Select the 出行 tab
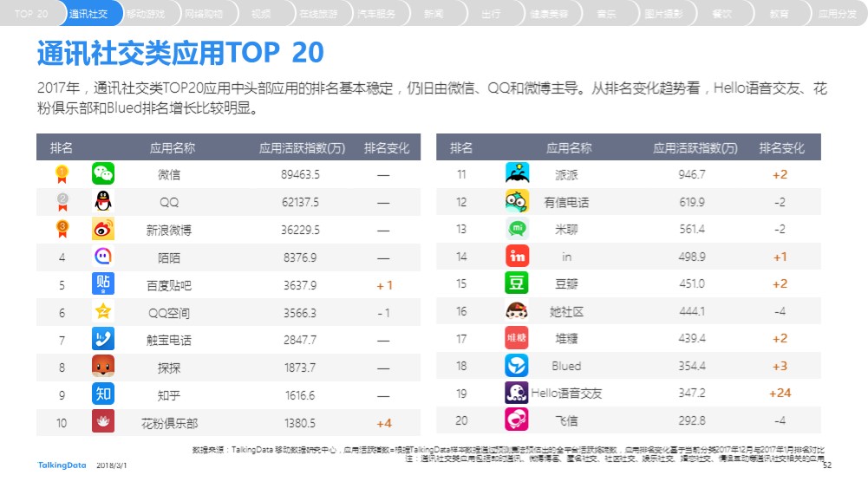Image resolution: width=868 pixels, height=488 pixels. click(x=492, y=14)
